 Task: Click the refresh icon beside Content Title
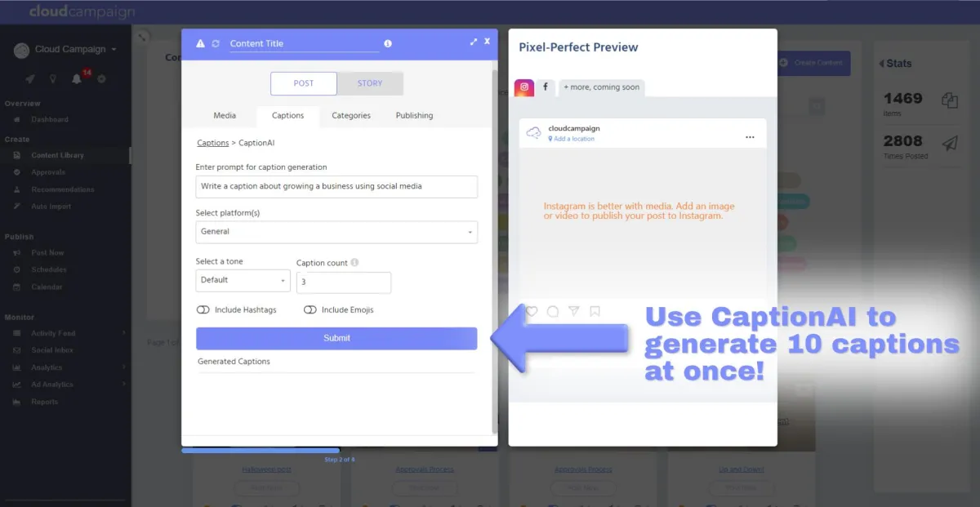[x=216, y=43]
